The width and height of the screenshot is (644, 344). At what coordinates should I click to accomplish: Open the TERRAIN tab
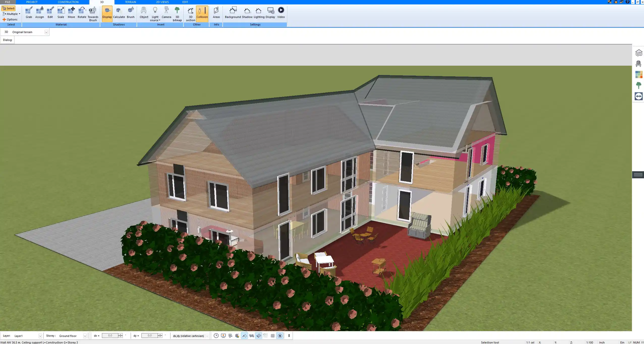(x=130, y=2)
